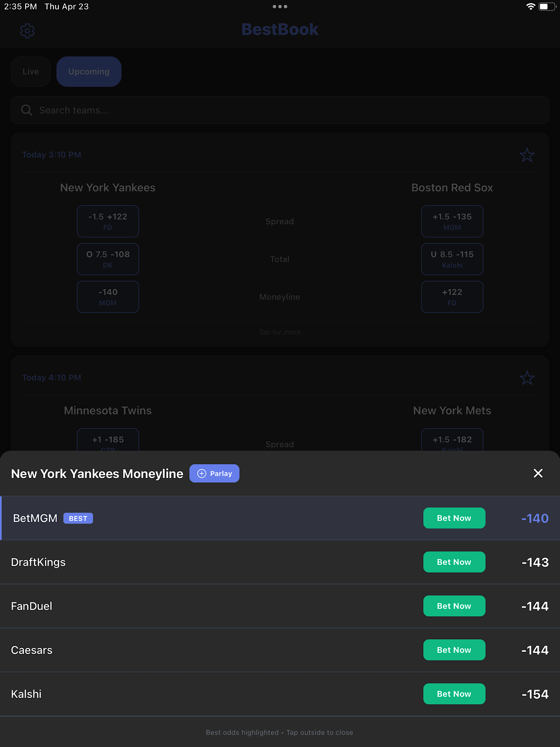Select the DraftKings -143 odds value
The height and width of the screenshot is (747, 560).
coord(535,562)
